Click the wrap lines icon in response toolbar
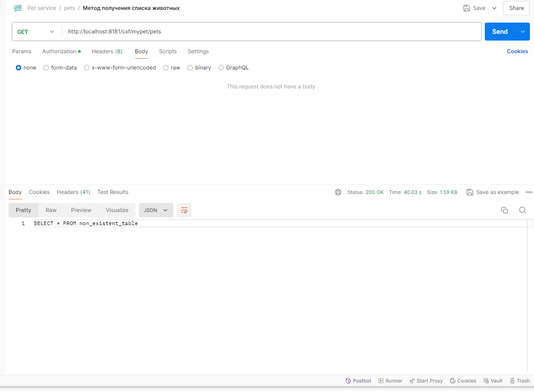The width and height of the screenshot is (534, 392). [184, 210]
